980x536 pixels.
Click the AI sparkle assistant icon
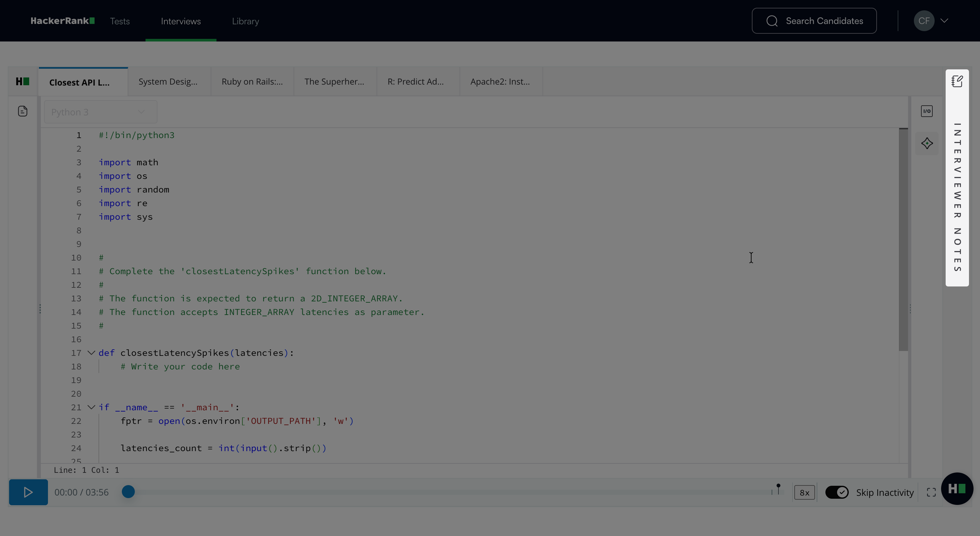tap(927, 144)
